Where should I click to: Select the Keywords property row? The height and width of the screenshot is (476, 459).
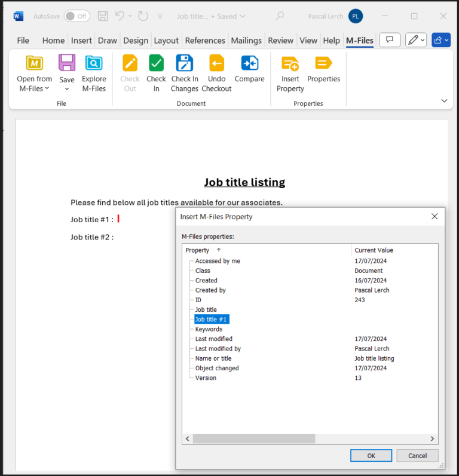tap(209, 329)
